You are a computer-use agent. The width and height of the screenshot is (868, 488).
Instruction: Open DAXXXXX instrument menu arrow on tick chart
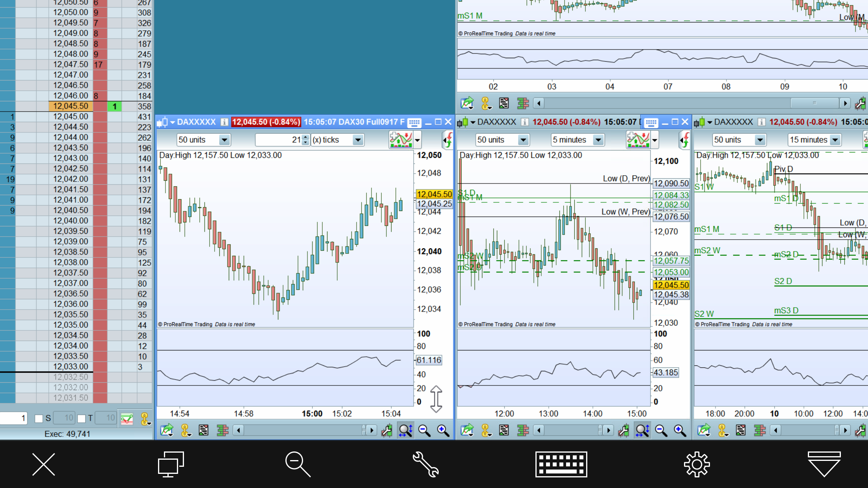tap(172, 123)
